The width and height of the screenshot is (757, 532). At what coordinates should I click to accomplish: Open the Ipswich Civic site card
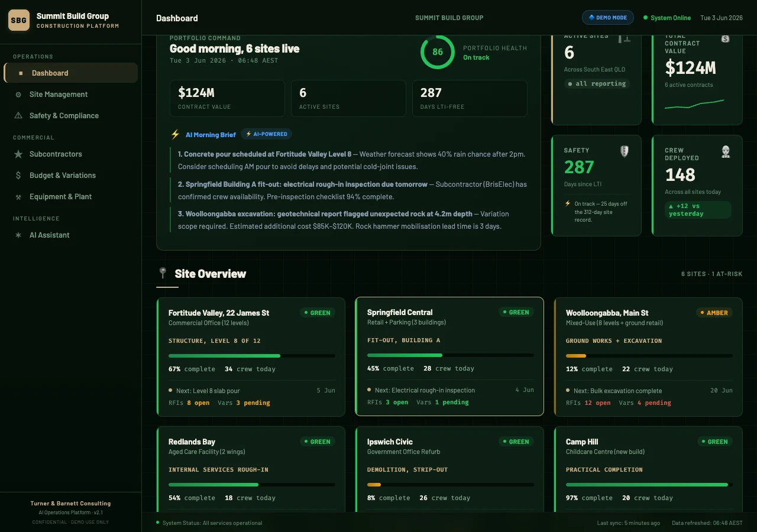pyautogui.click(x=449, y=469)
